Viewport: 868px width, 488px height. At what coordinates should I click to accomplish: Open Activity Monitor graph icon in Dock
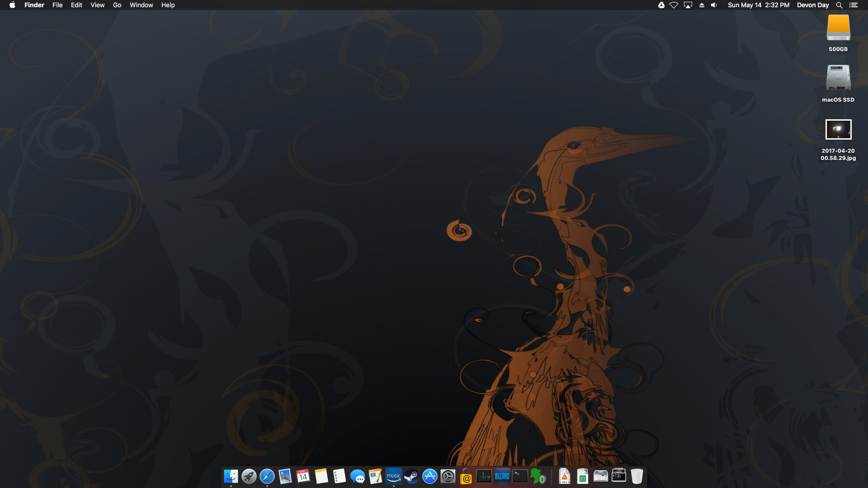[484, 476]
